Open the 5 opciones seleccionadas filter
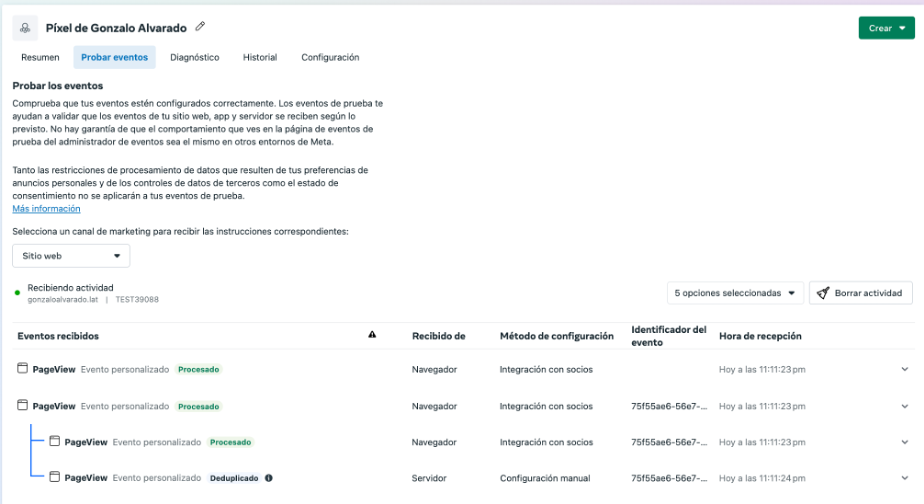Image resolution: width=924 pixels, height=504 pixels. pyautogui.click(x=736, y=293)
